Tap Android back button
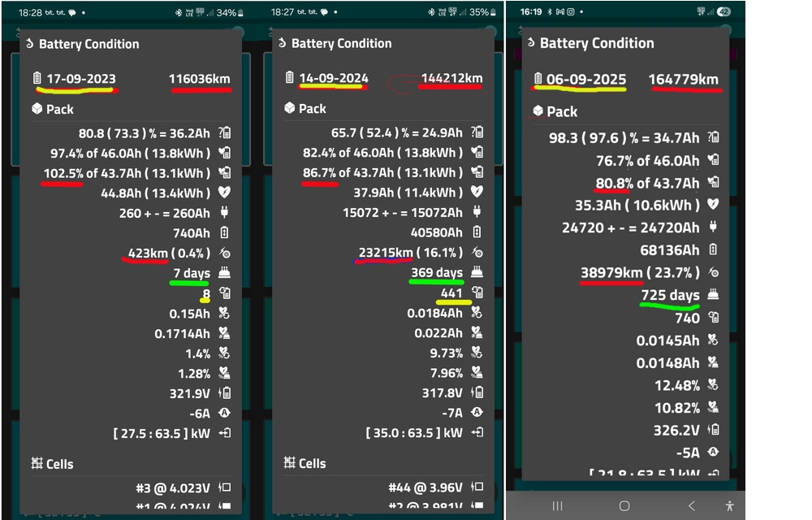This screenshot has width=812, height=520. (692, 505)
